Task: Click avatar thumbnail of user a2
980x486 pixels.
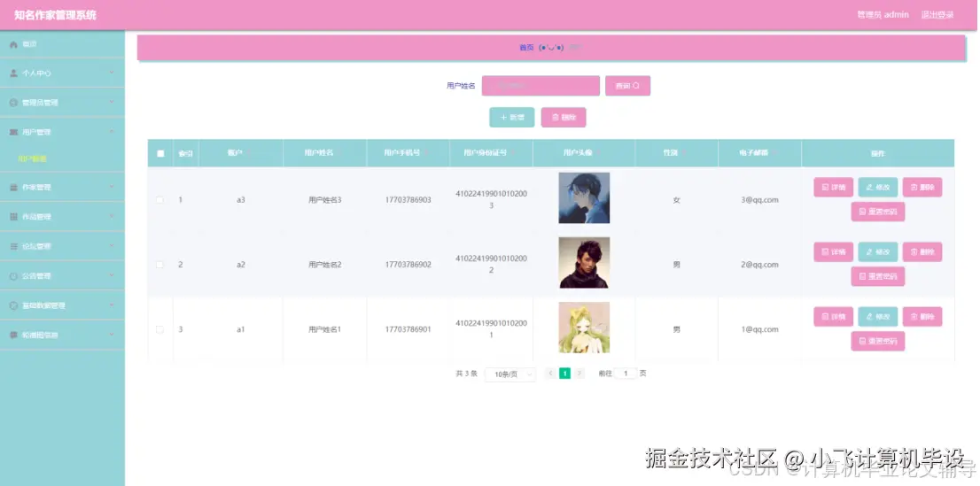Action: coord(584,262)
